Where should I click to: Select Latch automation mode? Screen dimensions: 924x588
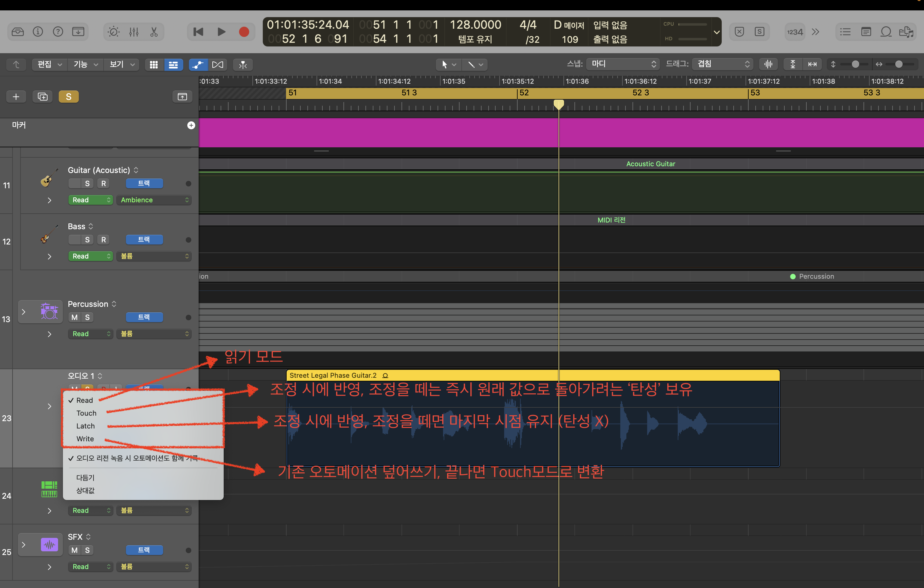[x=85, y=426]
